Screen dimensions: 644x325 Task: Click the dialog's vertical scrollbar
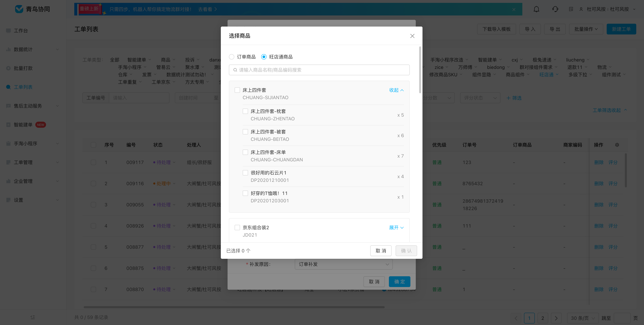coord(420,70)
